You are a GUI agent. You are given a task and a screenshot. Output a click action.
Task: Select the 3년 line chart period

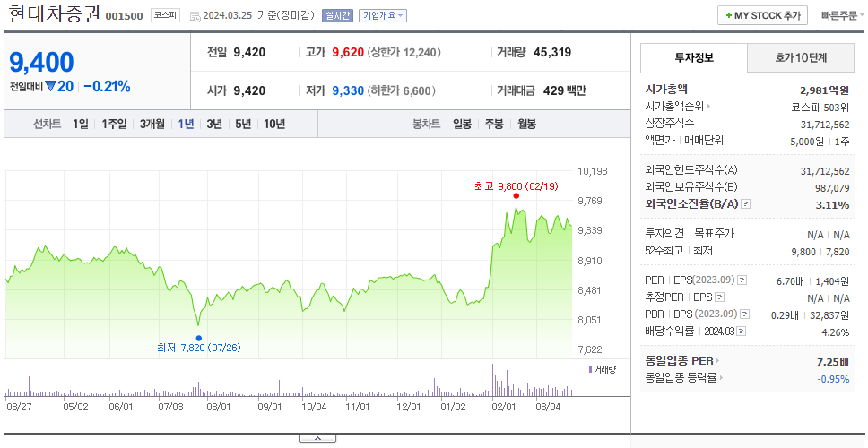(214, 124)
